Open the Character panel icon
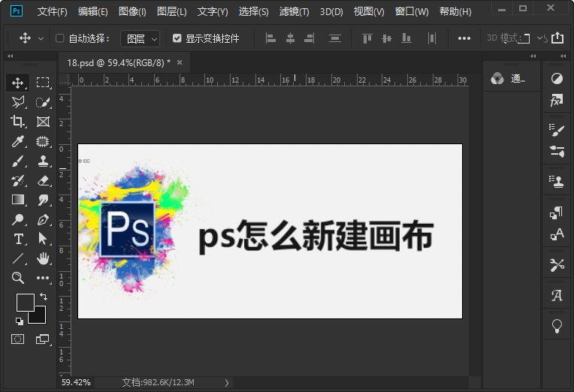Screen dimensions: 574x392 coord(557,234)
